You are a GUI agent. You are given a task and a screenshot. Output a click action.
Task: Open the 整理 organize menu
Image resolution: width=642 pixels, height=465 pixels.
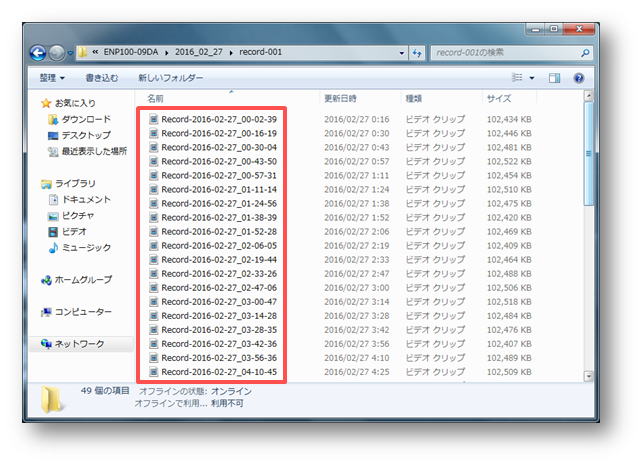[x=52, y=78]
